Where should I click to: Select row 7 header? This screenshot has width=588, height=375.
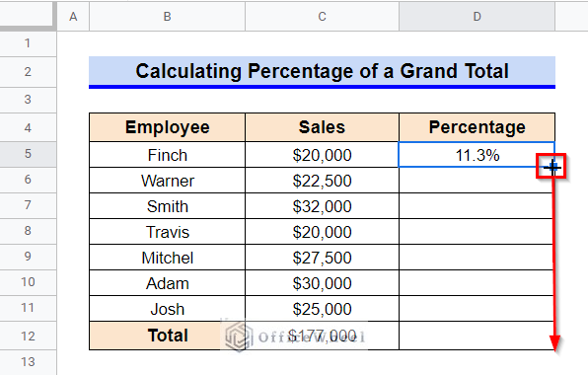[28, 205]
